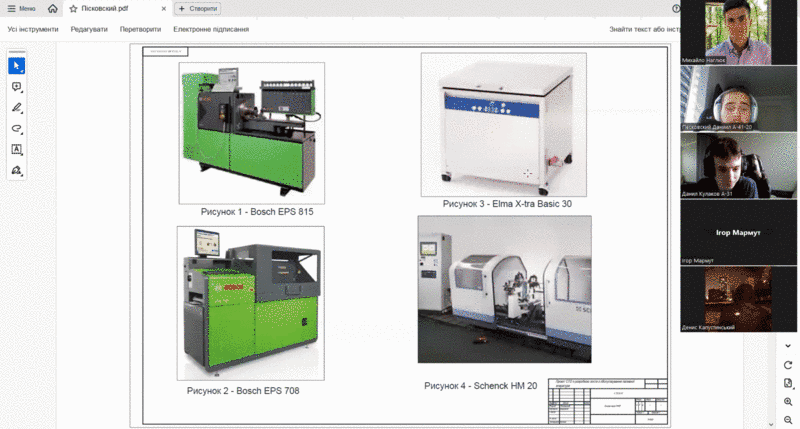Switch to the Редагувати tab
This screenshot has height=429, width=800.
pos(91,29)
